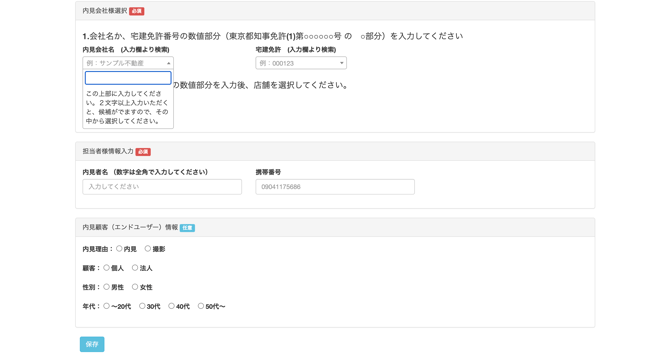Click the dropdown hint text この上部に入力してください
670x363 pixels.
click(x=127, y=107)
